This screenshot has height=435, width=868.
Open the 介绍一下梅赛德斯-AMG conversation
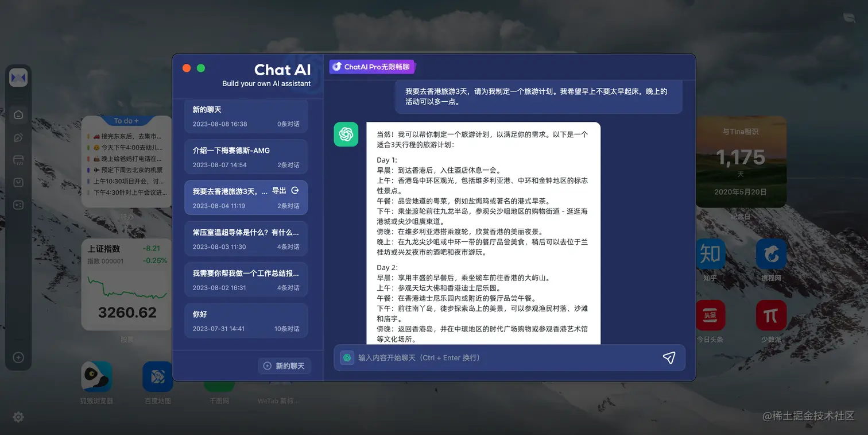tap(246, 157)
